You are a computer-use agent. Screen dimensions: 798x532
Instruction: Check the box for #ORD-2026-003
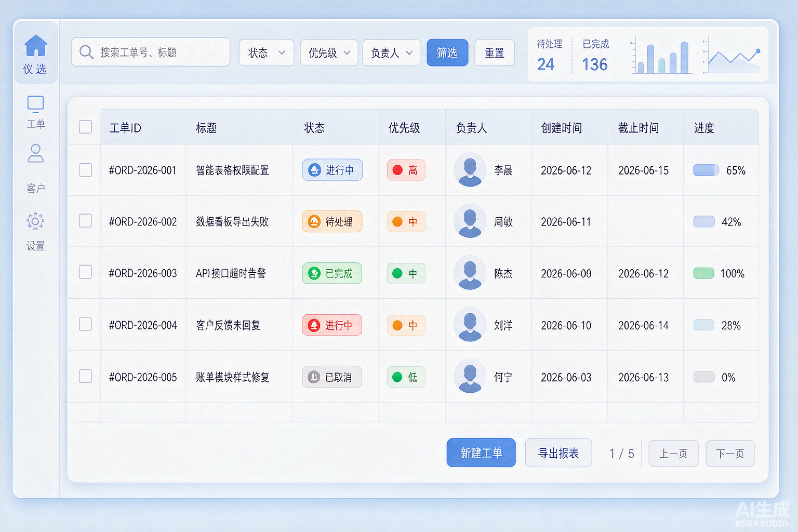click(x=85, y=272)
